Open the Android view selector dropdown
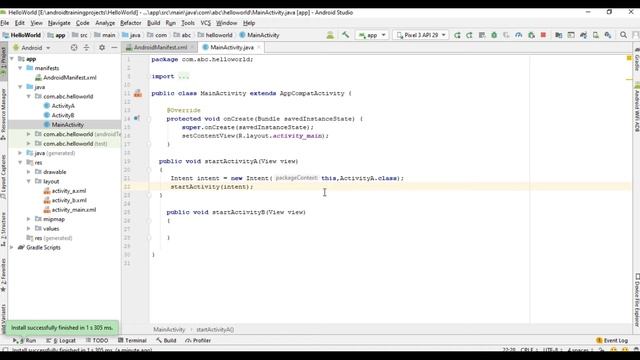Image resolution: width=640 pixels, height=360 pixels. tap(32, 48)
